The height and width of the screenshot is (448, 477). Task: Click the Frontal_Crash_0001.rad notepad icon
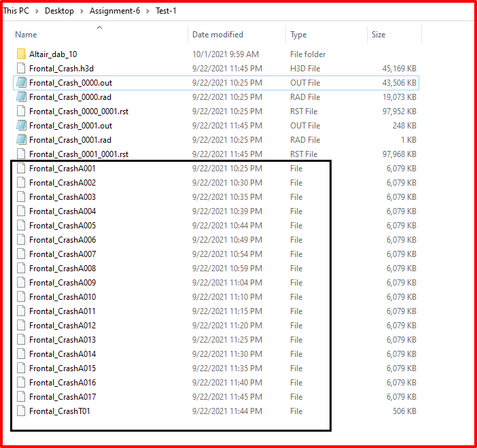[x=21, y=139]
